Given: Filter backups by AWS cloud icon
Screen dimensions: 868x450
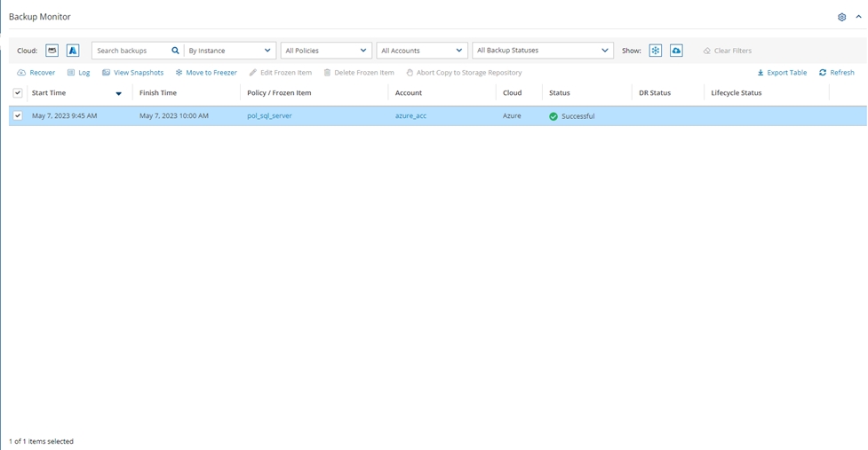Looking at the screenshot, I should [52, 51].
